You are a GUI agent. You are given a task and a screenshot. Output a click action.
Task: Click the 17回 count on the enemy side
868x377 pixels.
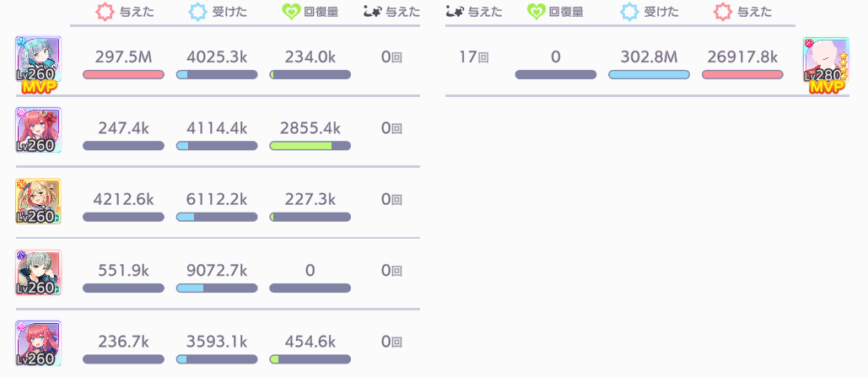coord(474,57)
